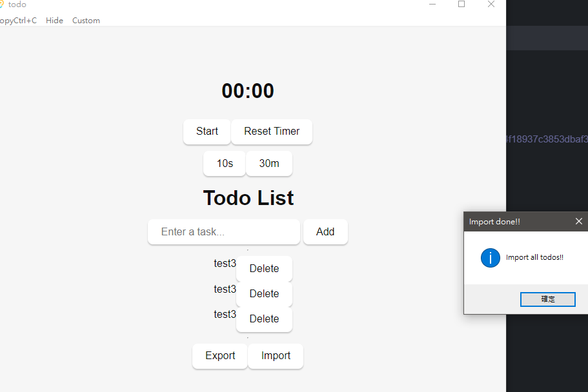Close the todo application window
This screenshot has height=392, width=588.
(x=491, y=4)
